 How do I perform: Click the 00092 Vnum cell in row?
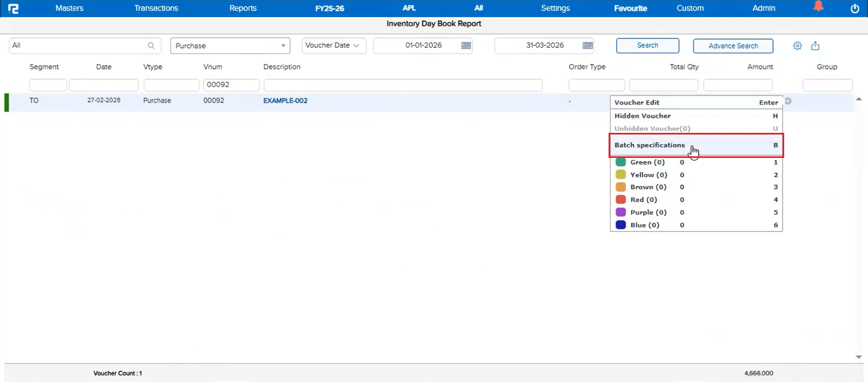214,101
